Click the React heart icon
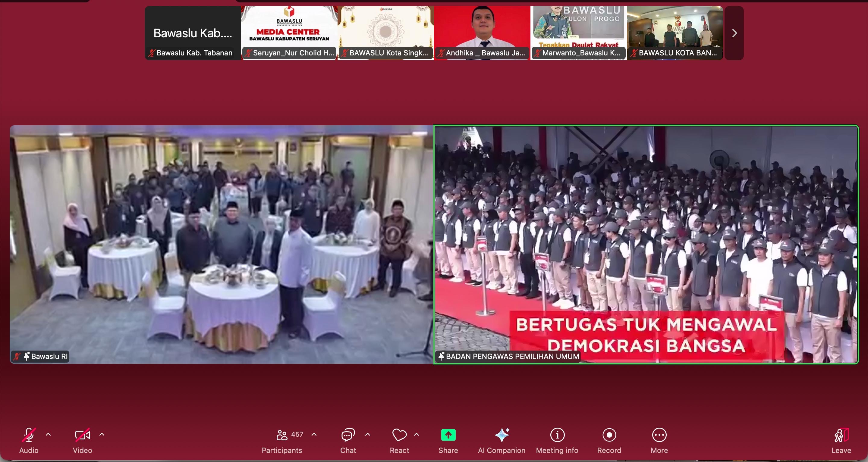This screenshot has height=462, width=868. (x=399, y=435)
